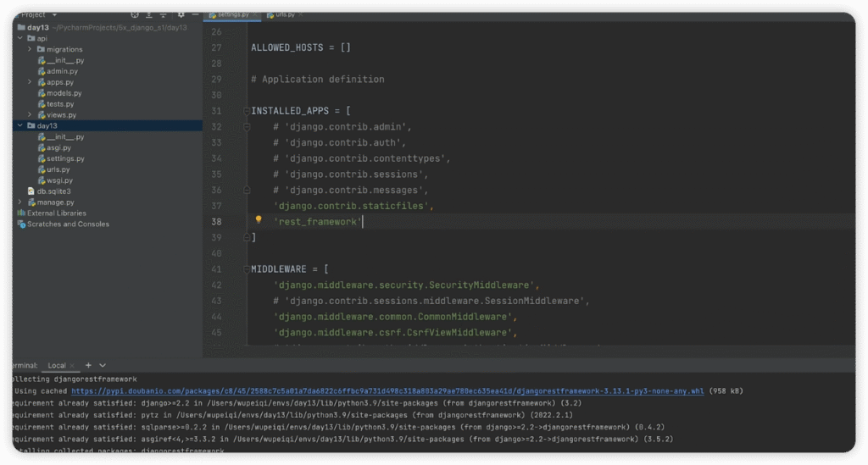This screenshot has width=868, height=465.
Task: Expand the migrations folder
Action: pos(30,49)
